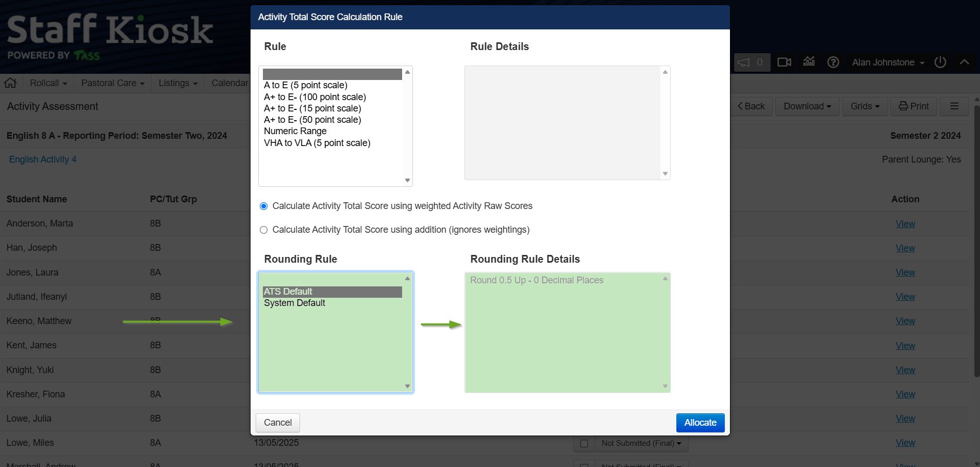This screenshot has width=980, height=467.
Task: Open the help question mark icon
Action: (x=833, y=62)
